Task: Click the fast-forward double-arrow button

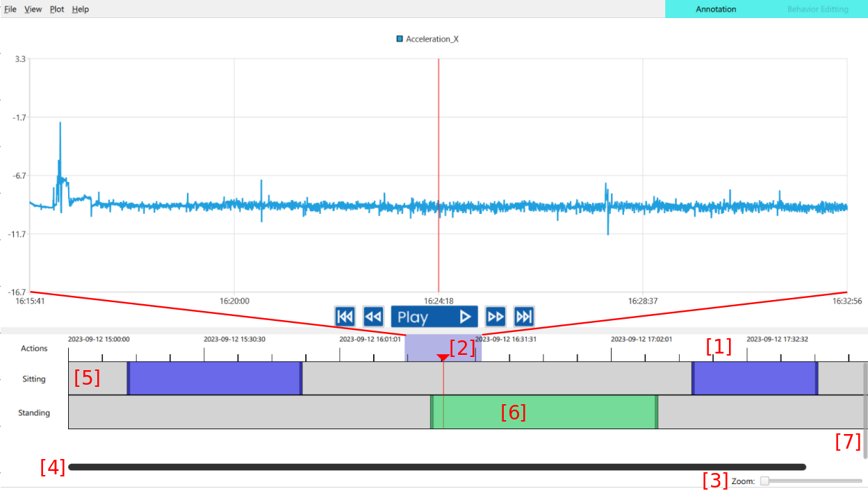Action: [x=496, y=317]
